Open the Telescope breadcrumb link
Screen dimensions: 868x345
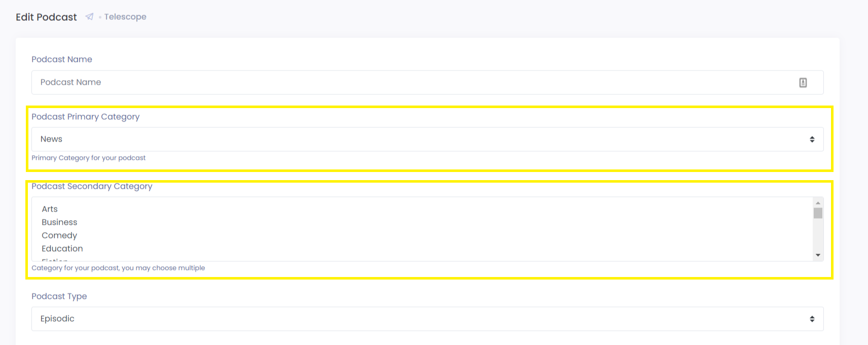(125, 17)
